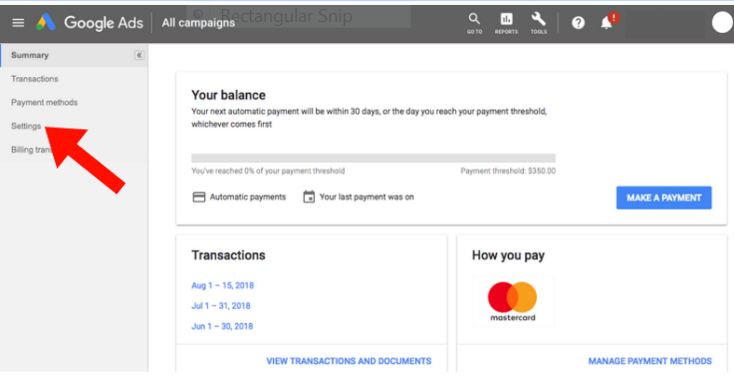Open the Go To search icon

[x=474, y=23]
